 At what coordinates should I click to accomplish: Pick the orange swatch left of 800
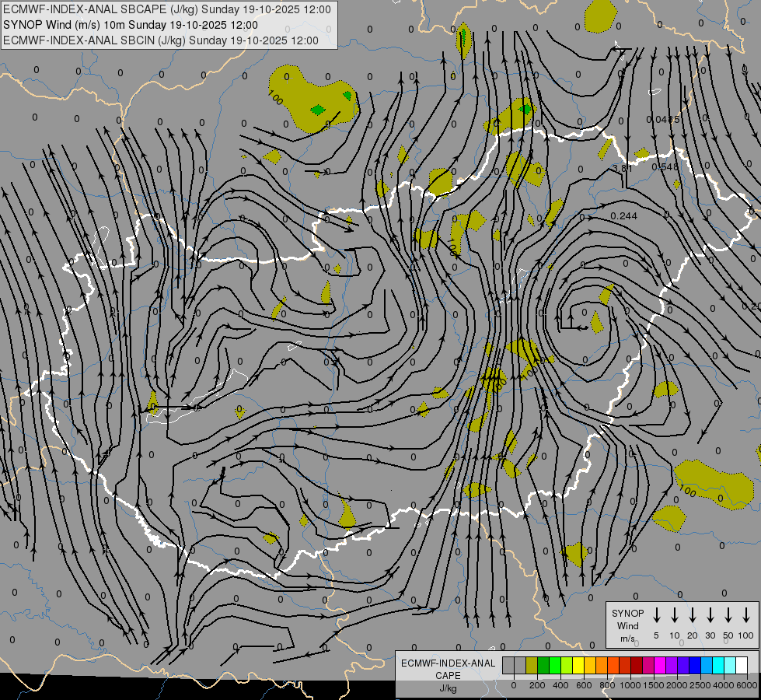(602, 665)
